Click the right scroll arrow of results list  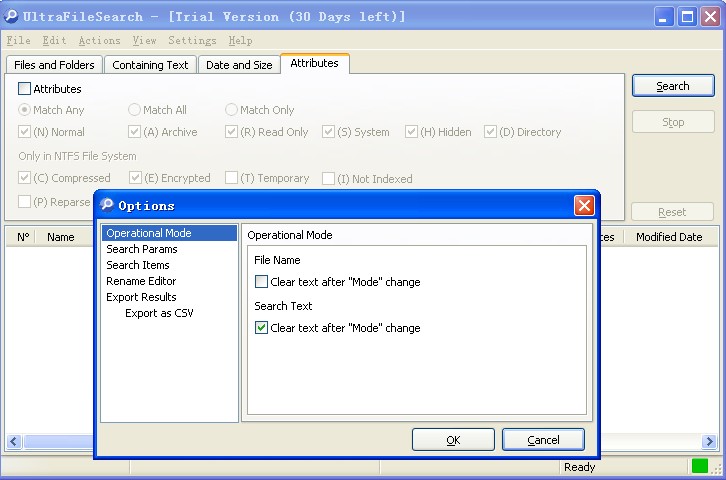(709, 441)
